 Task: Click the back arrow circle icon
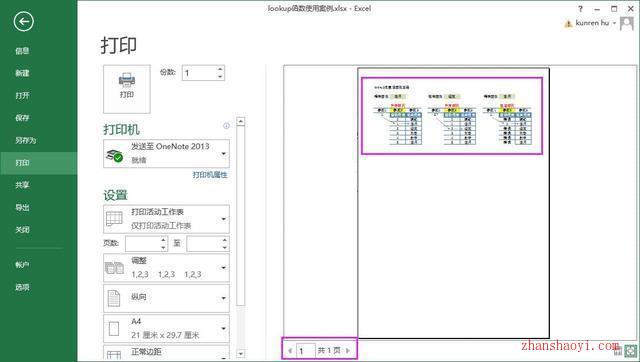tap(23, 22)
